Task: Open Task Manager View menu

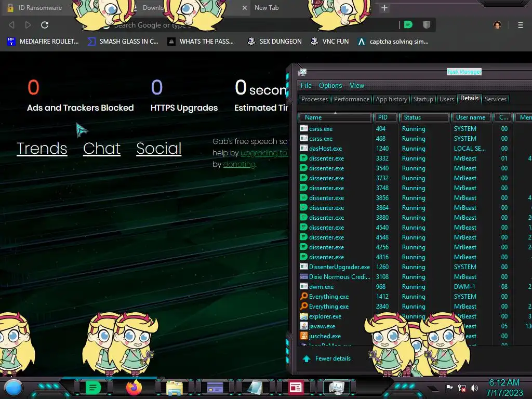Action: point(357,86)
